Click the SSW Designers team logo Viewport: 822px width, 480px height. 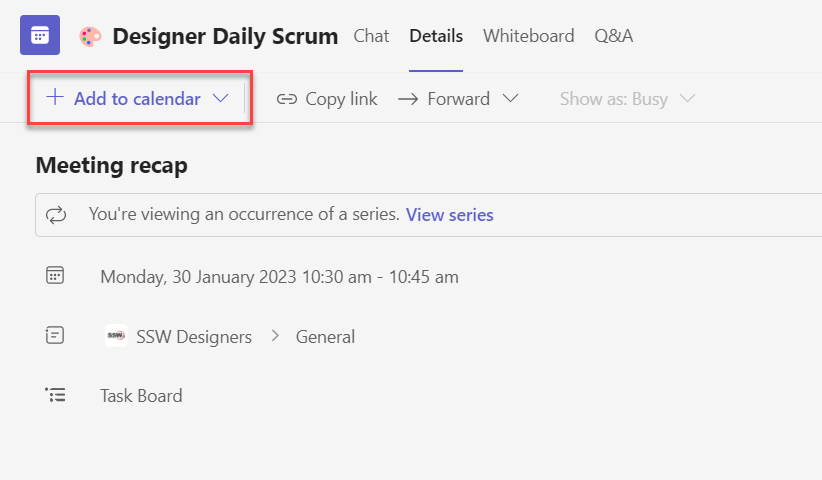tap(116, 337)
